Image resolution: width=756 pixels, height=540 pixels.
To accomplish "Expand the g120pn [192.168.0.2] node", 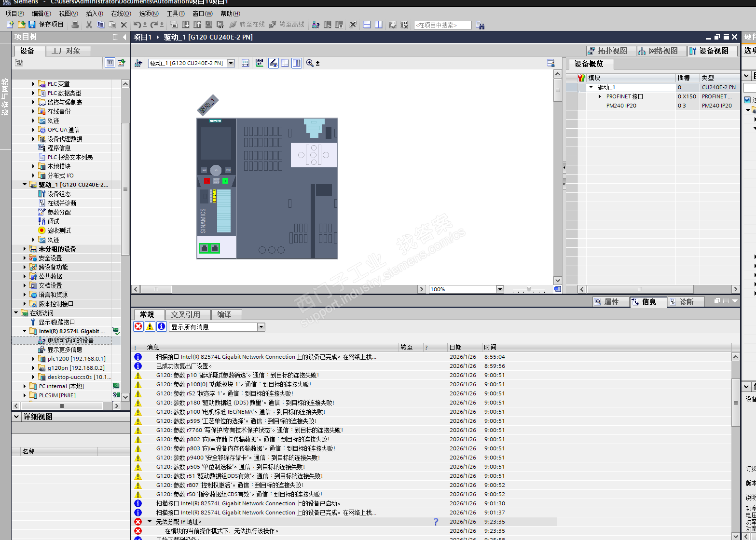I will [x=33, y=368].
